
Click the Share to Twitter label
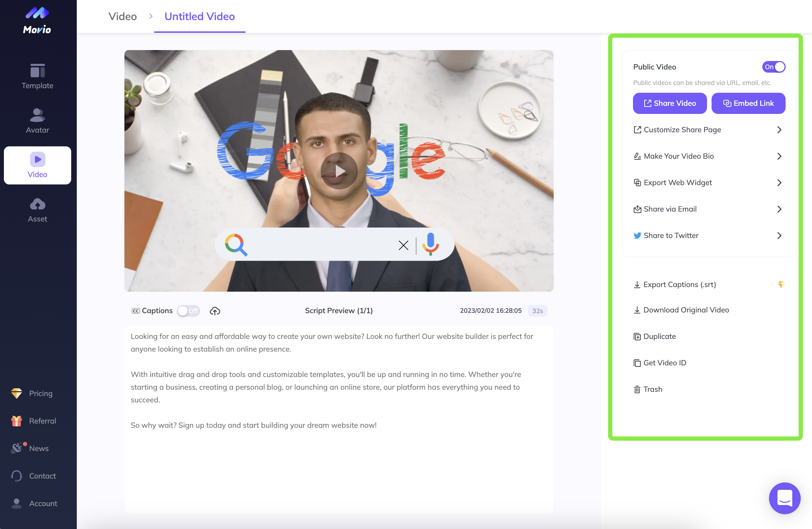click(x=671, y=236)
